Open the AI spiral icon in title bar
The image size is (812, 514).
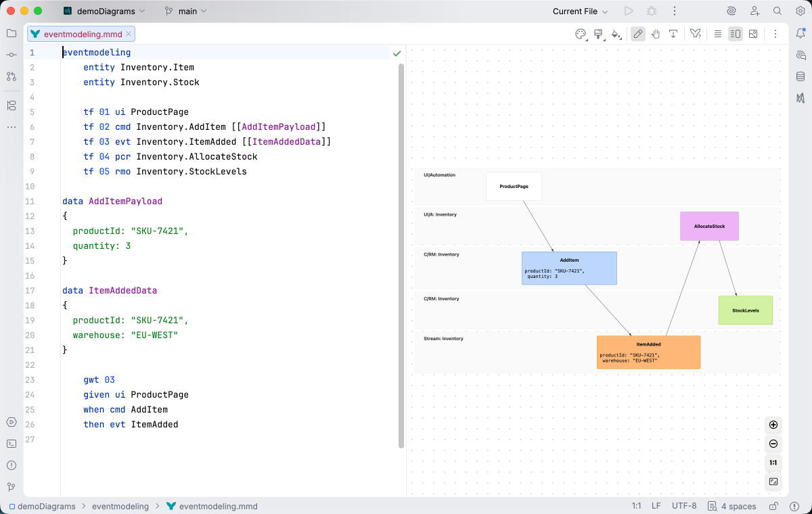tap(731, 11)
